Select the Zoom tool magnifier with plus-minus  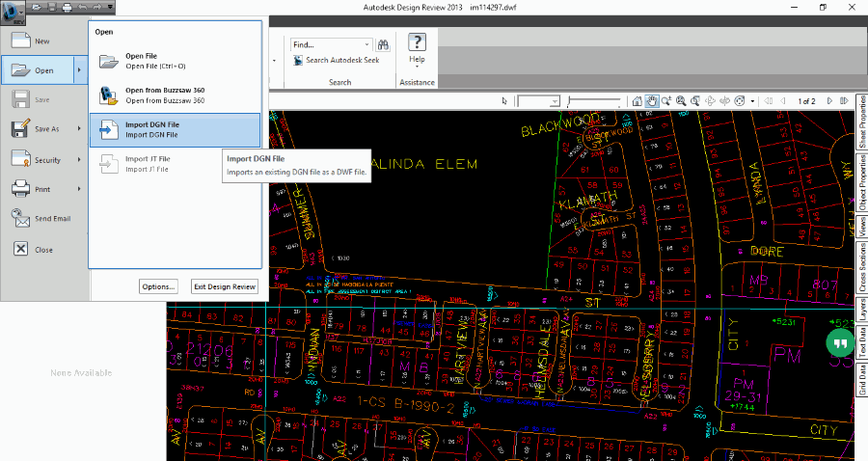[666, 101]
